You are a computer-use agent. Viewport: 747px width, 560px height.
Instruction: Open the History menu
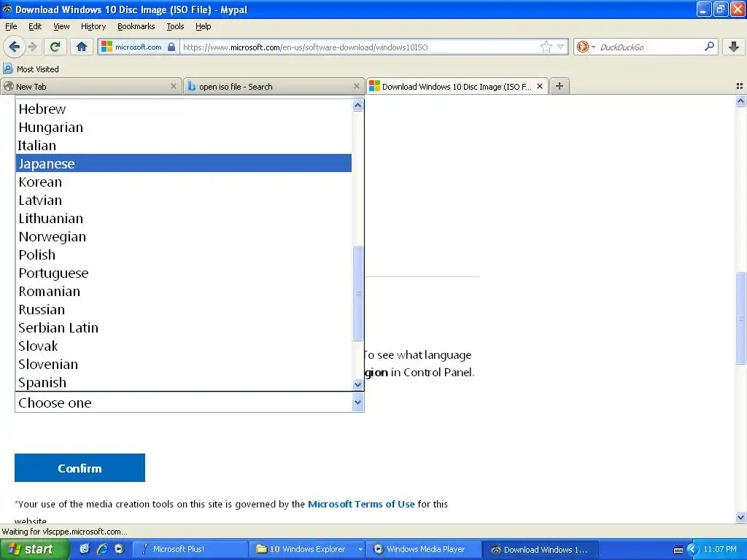(x=93, y=26)
